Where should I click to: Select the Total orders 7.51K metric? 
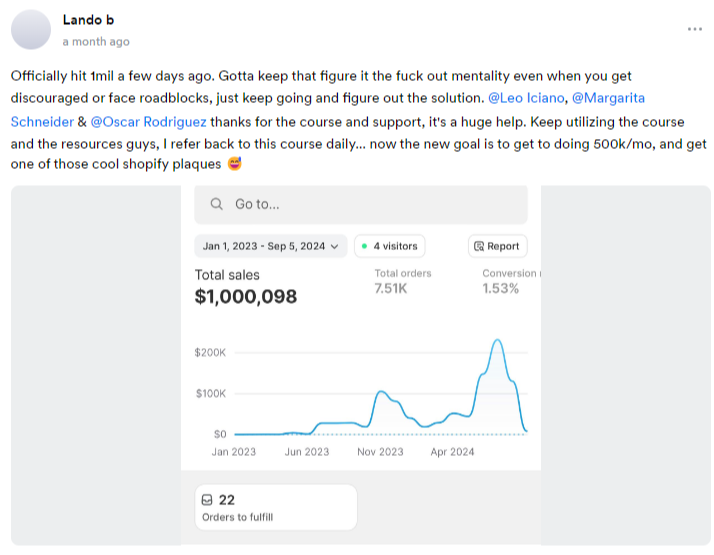(403, 281)
